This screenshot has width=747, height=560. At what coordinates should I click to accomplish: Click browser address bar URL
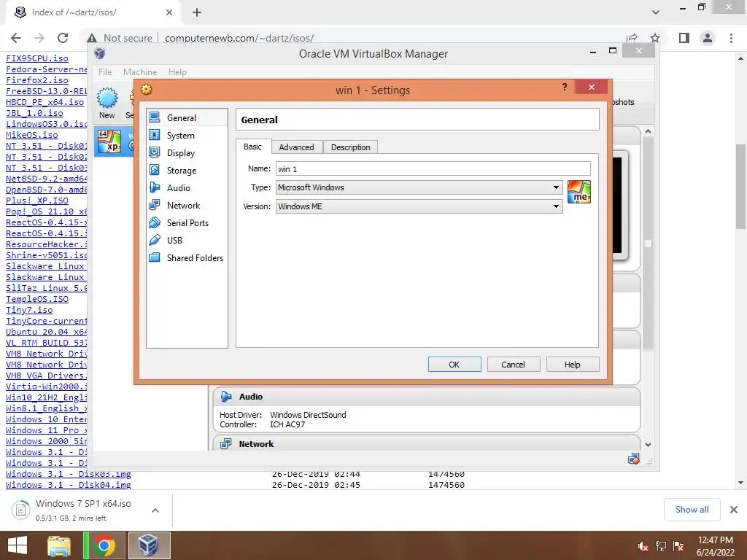click(239, 38)
